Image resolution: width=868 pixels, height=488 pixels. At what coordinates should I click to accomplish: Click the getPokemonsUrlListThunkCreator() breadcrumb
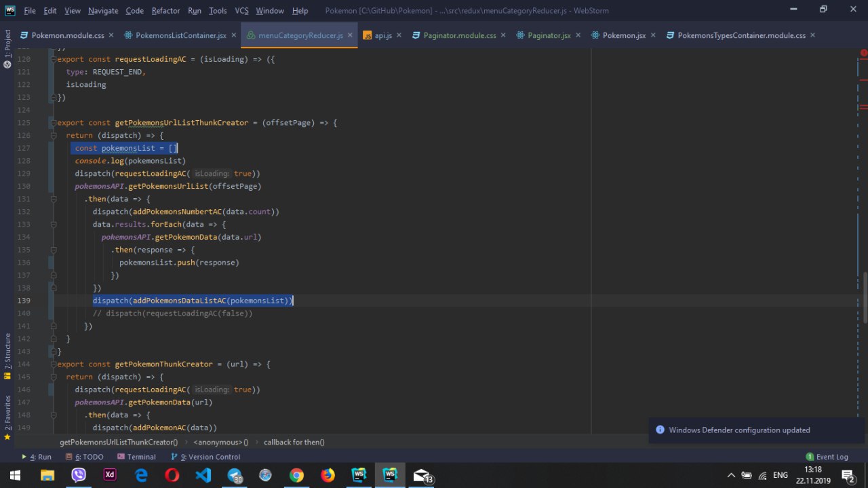pyautogui.click(x=119, y=442)
